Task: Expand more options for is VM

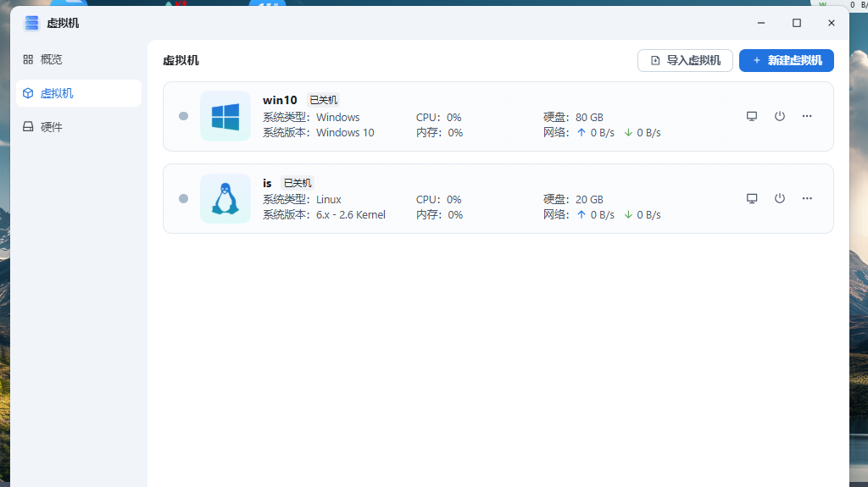Action: 807,198
